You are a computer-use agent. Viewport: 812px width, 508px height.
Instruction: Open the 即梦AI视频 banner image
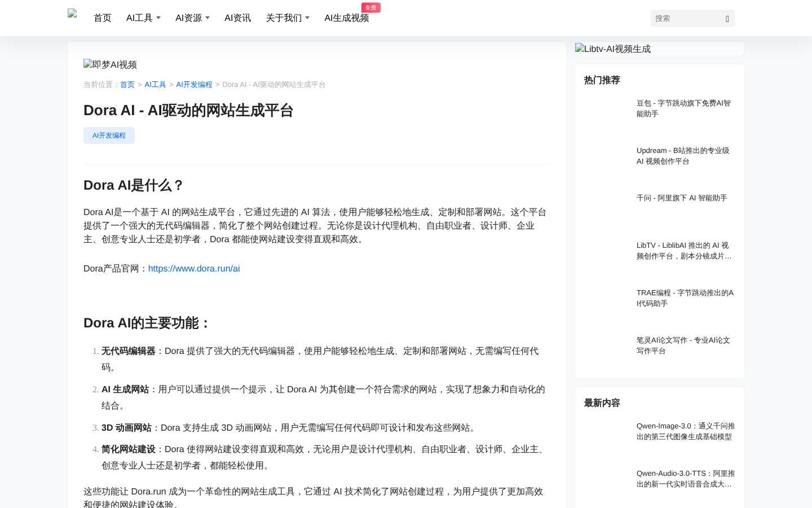point(111,64)
